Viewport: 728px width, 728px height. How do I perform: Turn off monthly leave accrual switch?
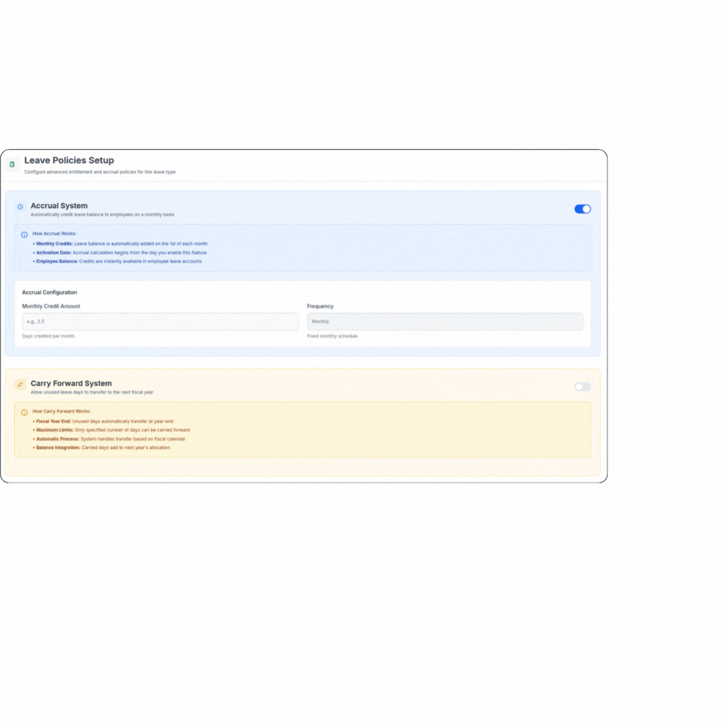point(582,209)
